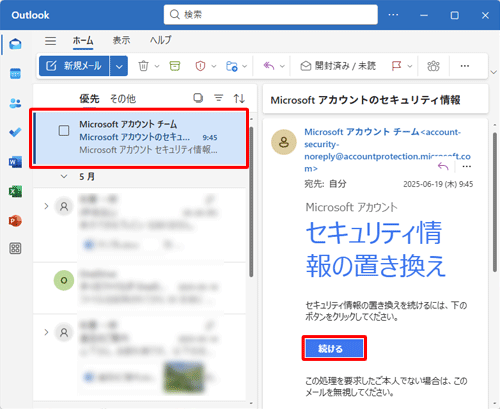Expand the first blurred conversation thread
The image size is (500, 409).
coord(46,206)
